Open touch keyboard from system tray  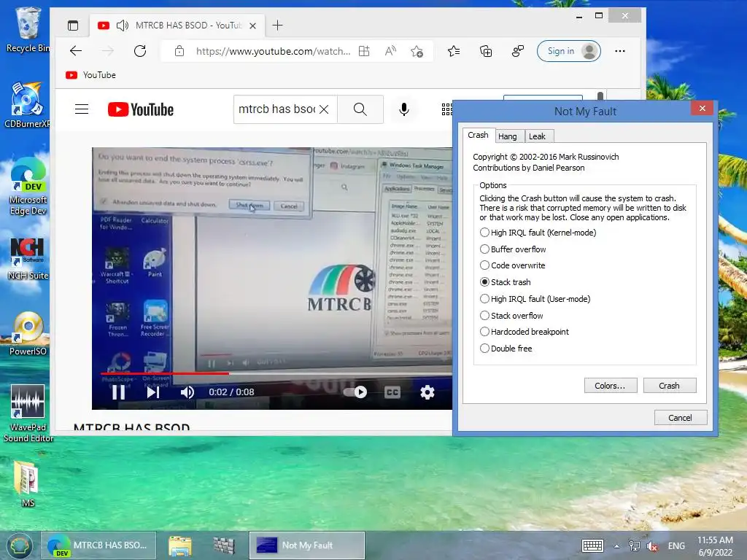592,545
